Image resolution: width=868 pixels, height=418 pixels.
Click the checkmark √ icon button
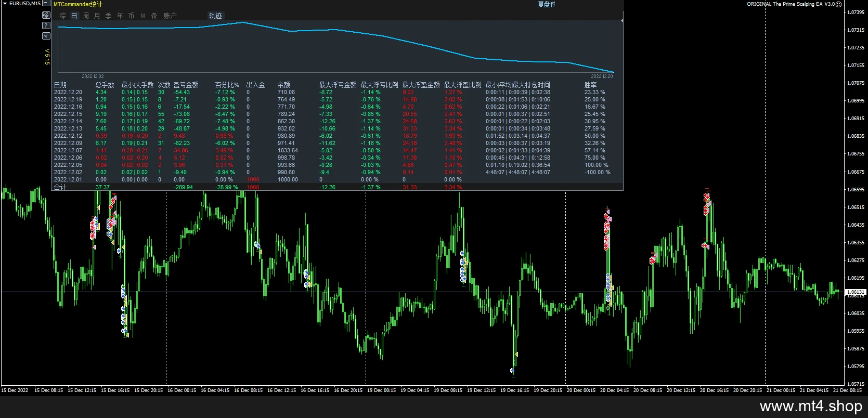(46, 36)
